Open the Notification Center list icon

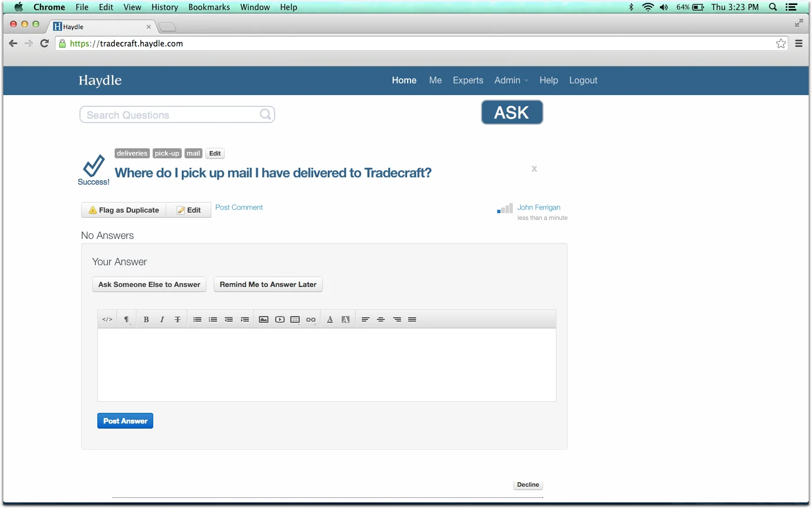coord(791,7)
